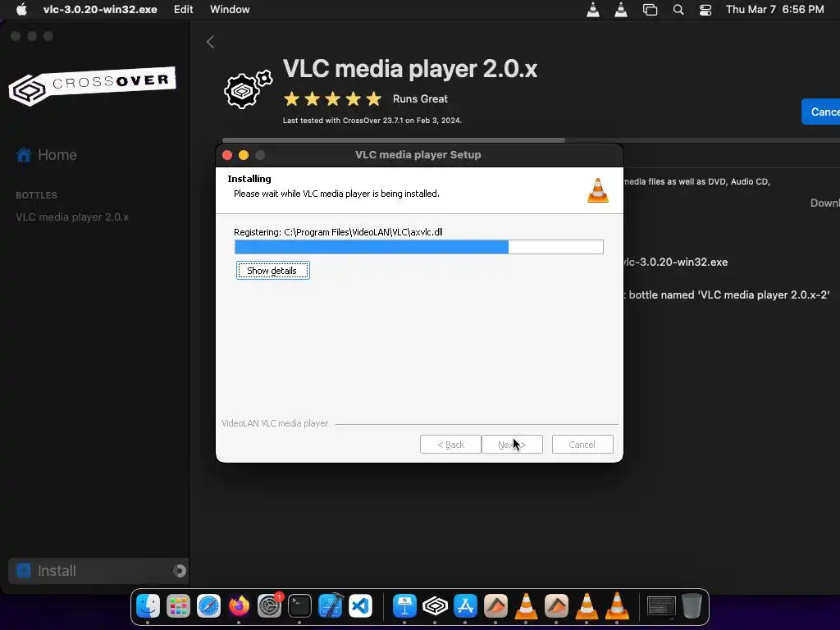Click the CrossOver icon in Dock
Viewport: 840px width, 630px height.
pyautogui.click(x=435, y=606)
